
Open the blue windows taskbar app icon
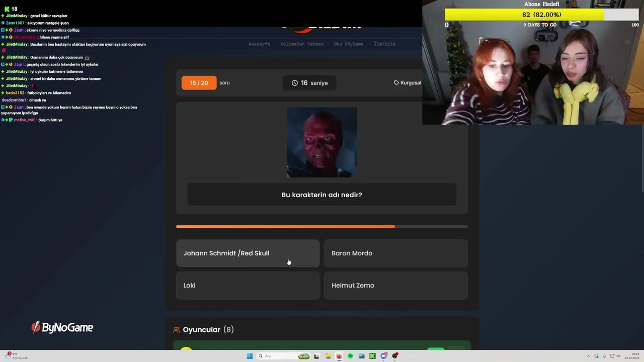pos(361,356)
